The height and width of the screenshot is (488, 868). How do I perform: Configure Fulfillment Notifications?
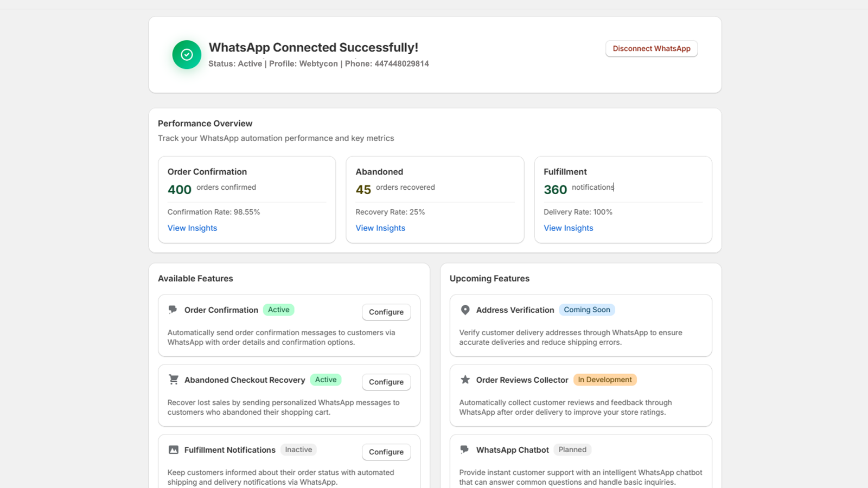pyautogui.click(x=386, y=452)
